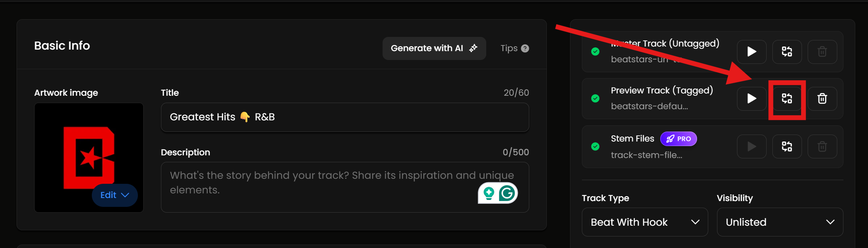
Task: Replace the Stem Files upload
Action: (x=787, y=146)
